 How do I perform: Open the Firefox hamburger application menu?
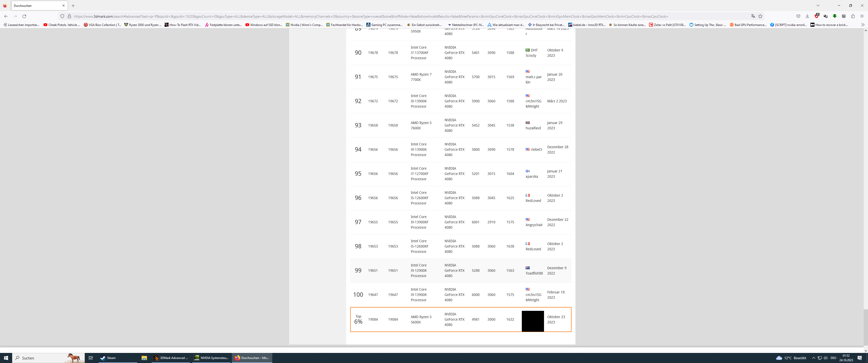coord(862,16)
